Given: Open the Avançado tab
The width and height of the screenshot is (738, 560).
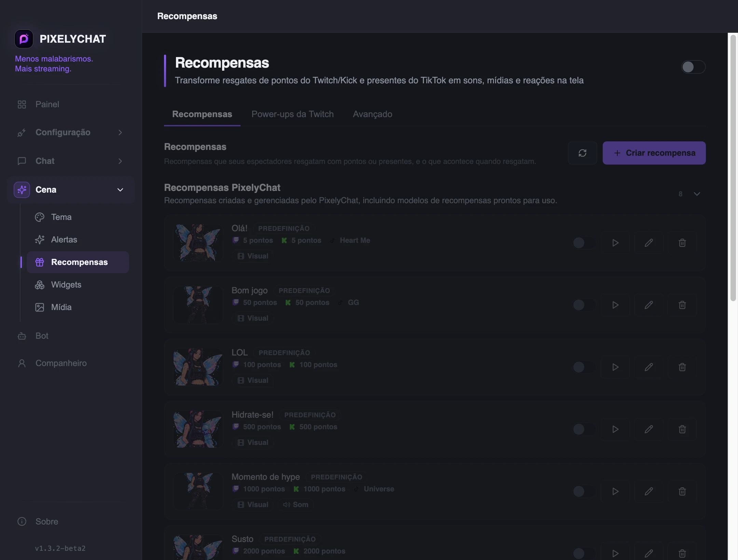Looking at the screenshot, I should click(x=372, y=114).
